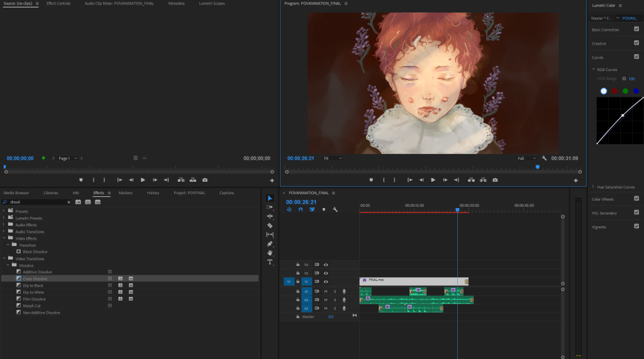Click Go to Out in Program monitor
Screen dimensions: 644x359
click(457, 180)
